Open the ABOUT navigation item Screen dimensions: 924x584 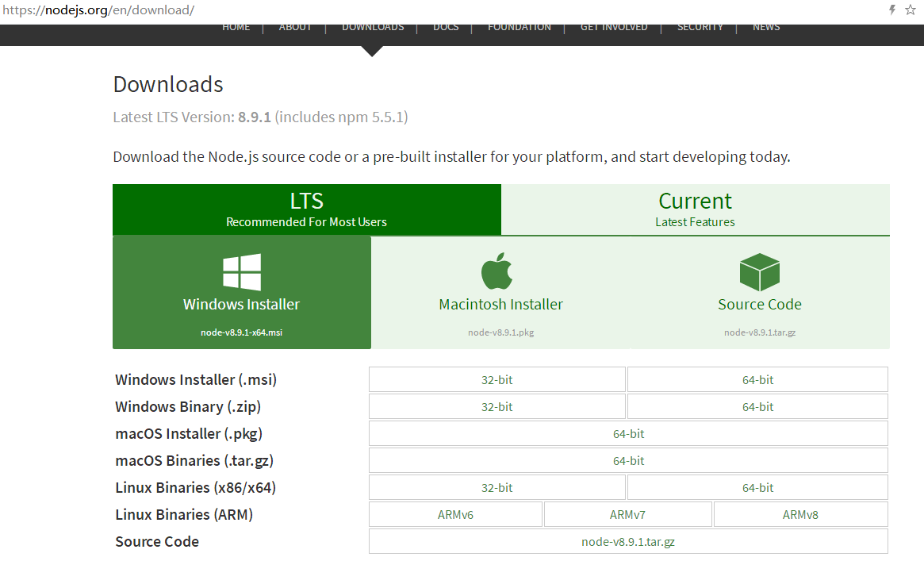[294, 27]
